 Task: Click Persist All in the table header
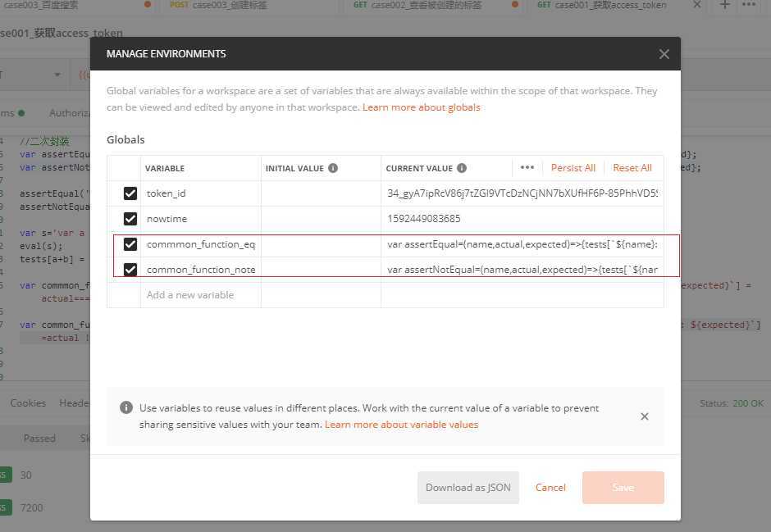573,168
